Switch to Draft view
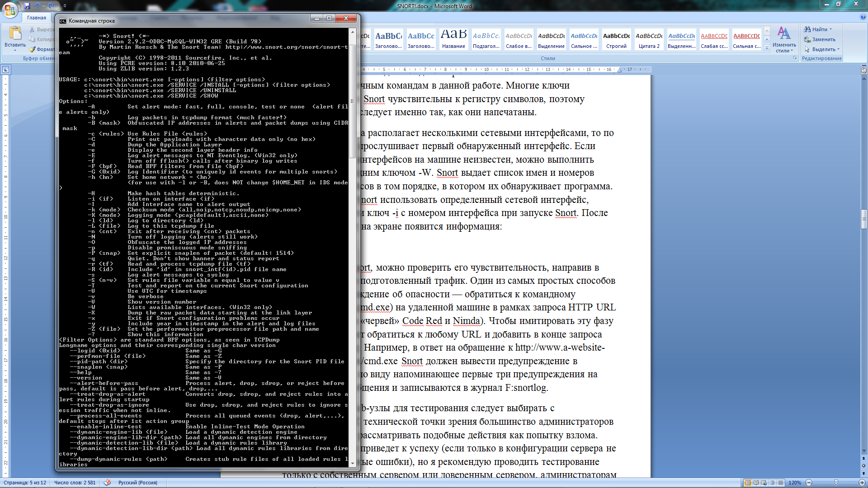Image resolution: width=868 pixels, height=488 pixels. [780, 483]
